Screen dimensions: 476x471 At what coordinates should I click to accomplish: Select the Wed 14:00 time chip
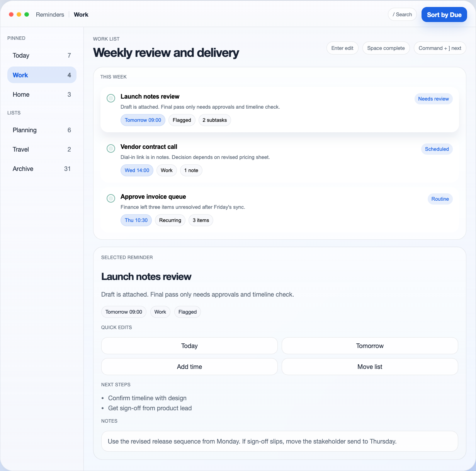(x=137, y=170)
